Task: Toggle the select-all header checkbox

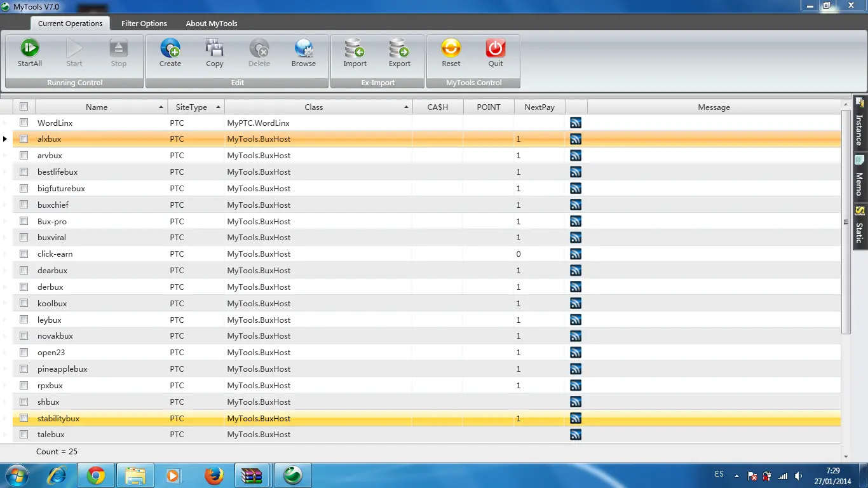Action: point(24,107)
